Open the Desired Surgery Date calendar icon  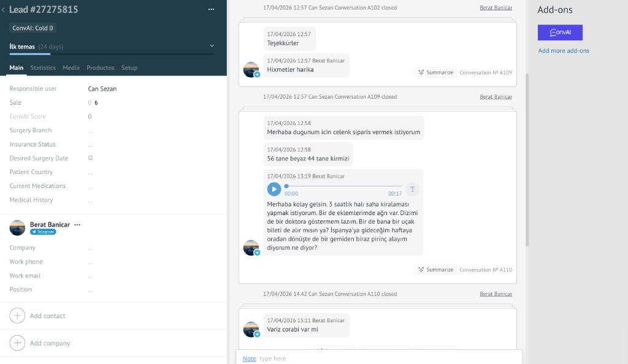(91, 158)
